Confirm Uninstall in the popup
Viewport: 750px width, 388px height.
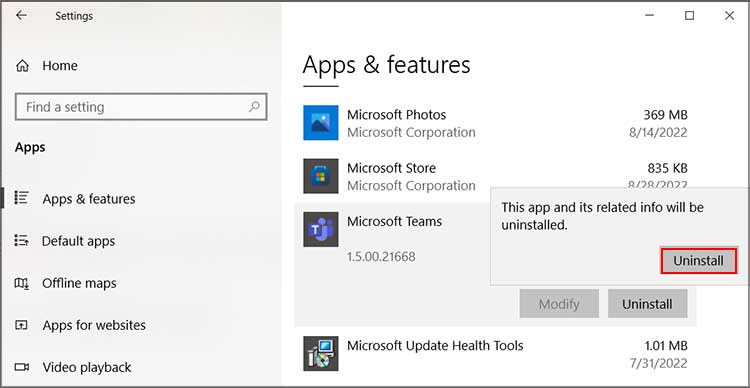tap(698, 261)
